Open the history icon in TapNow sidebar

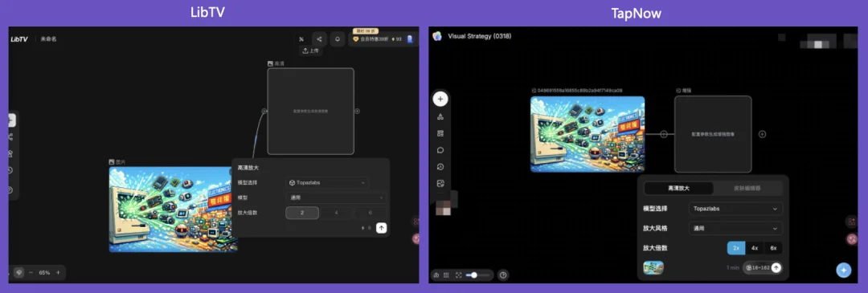(440, 167)
